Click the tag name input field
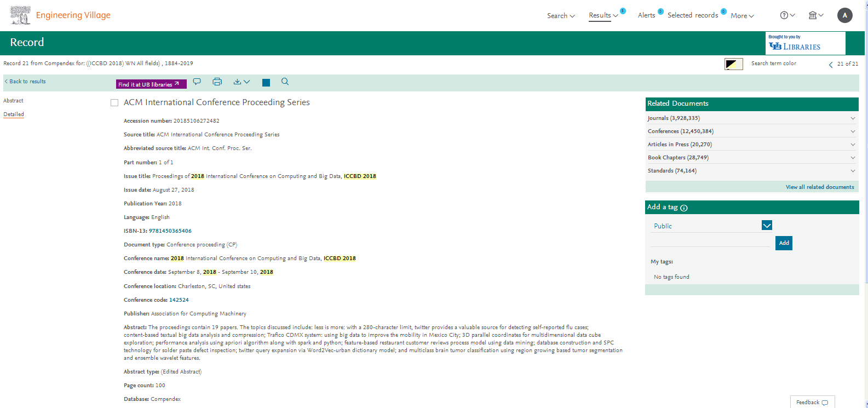The height and width of the screenshot is (408, 868). tap(710, 242)
